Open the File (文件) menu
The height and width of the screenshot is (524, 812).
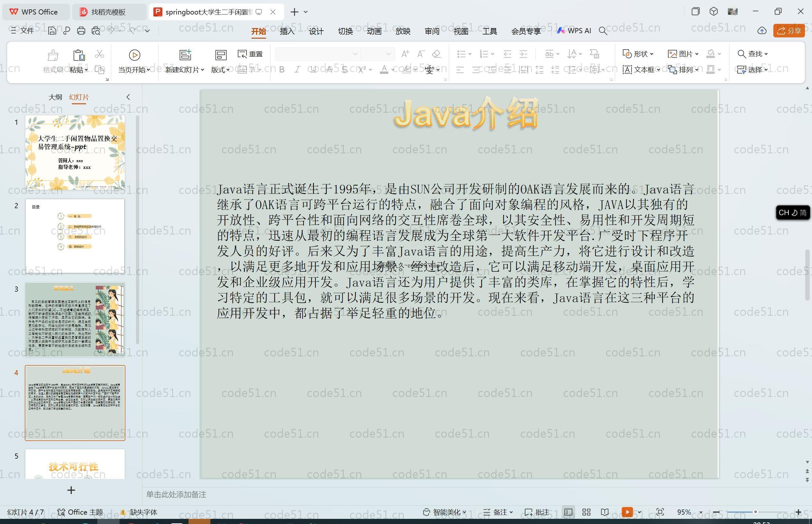pyautogui.click(x=23, y=31)
